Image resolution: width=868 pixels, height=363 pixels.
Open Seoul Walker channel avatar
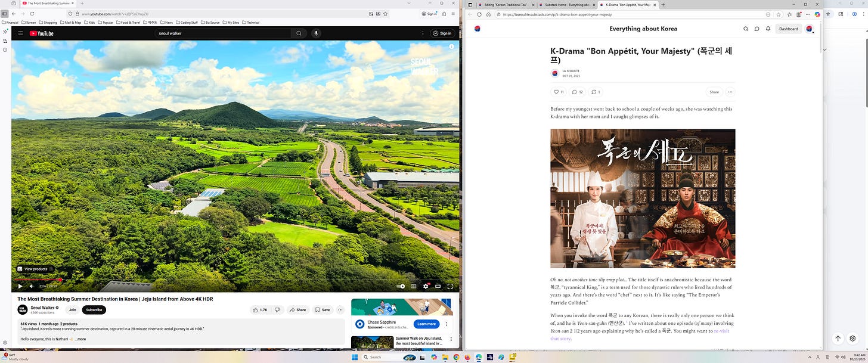(x=23, y=310)
